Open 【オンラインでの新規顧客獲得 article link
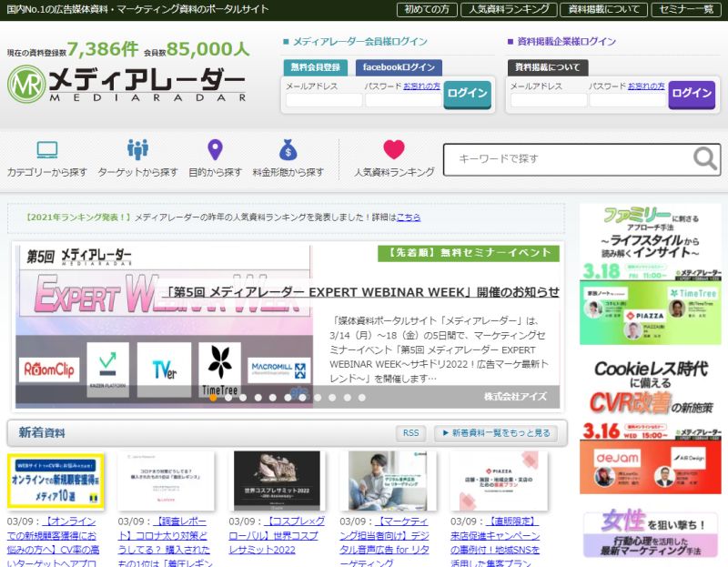Viewport: 728px width, 567px height. point(53,542)
